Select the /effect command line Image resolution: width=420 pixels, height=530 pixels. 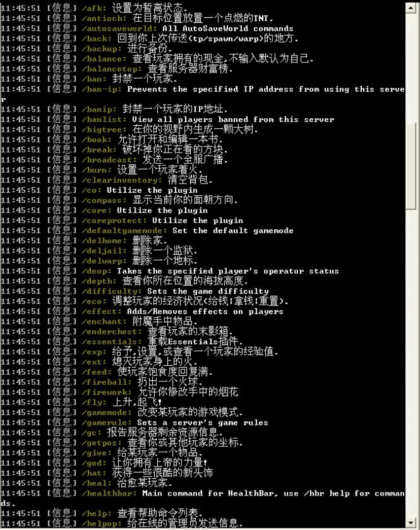[x=142, y=311]
